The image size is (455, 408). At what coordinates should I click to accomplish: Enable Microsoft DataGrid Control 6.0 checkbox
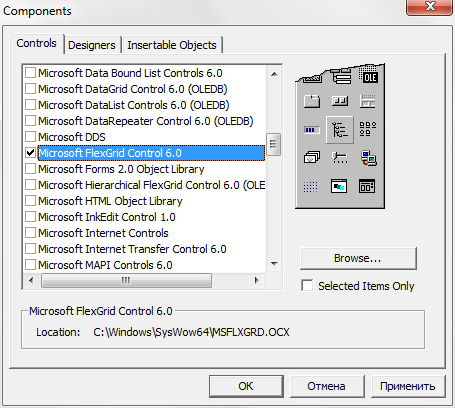coord(31,89)
